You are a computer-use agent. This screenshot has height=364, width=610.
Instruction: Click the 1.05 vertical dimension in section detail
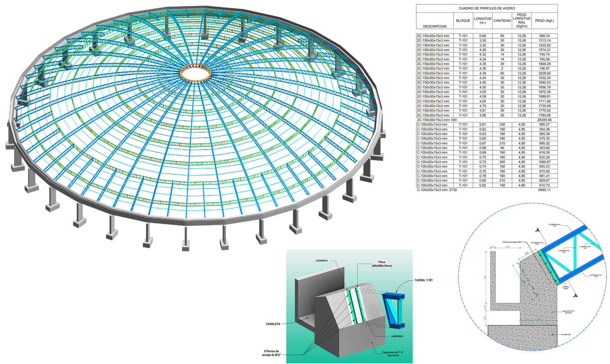[x=485, y=277]
